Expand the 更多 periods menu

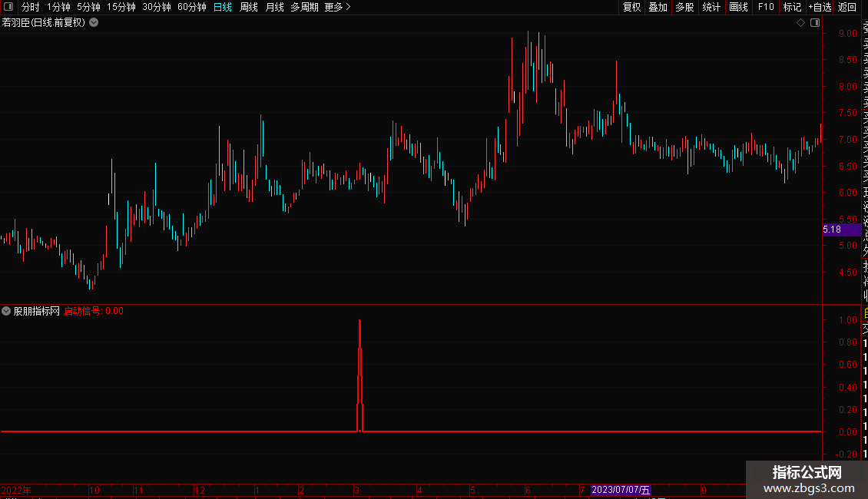pyautogui.click(x=337, y=7)
